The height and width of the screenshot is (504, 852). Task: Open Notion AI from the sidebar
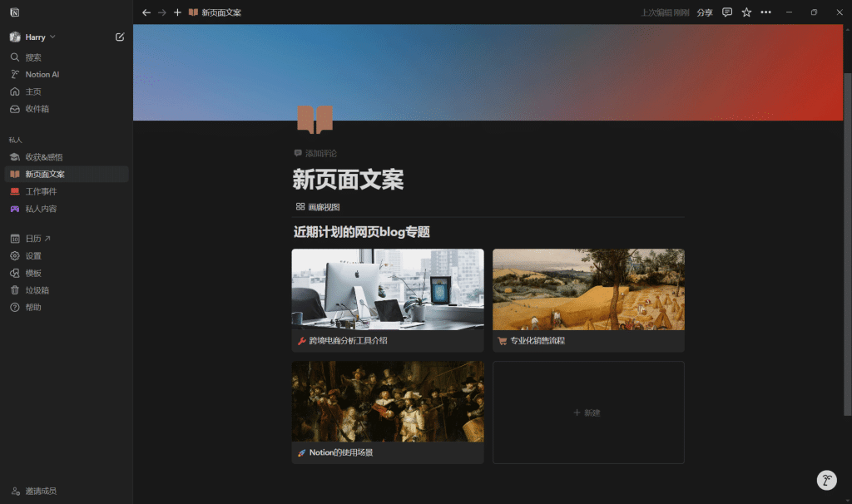(x=67, y=74)
